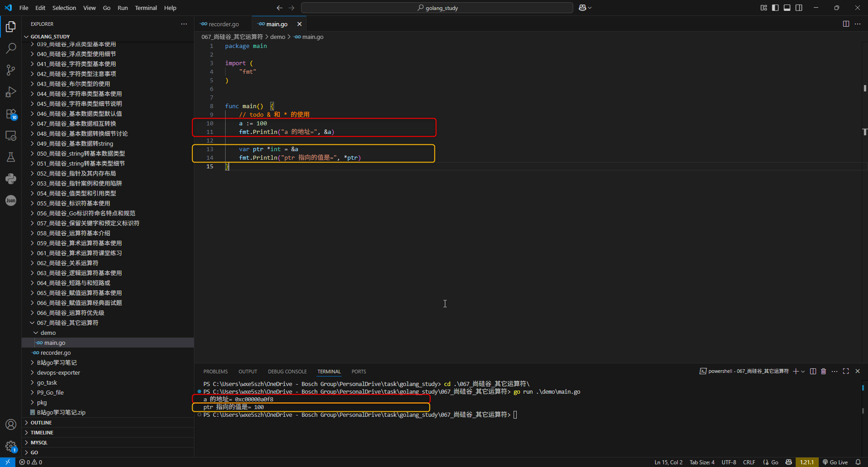Viewport: 868px width, 467px height.
Task: Open the errors and warnings count in the status bar
Action: click(31, 462)
